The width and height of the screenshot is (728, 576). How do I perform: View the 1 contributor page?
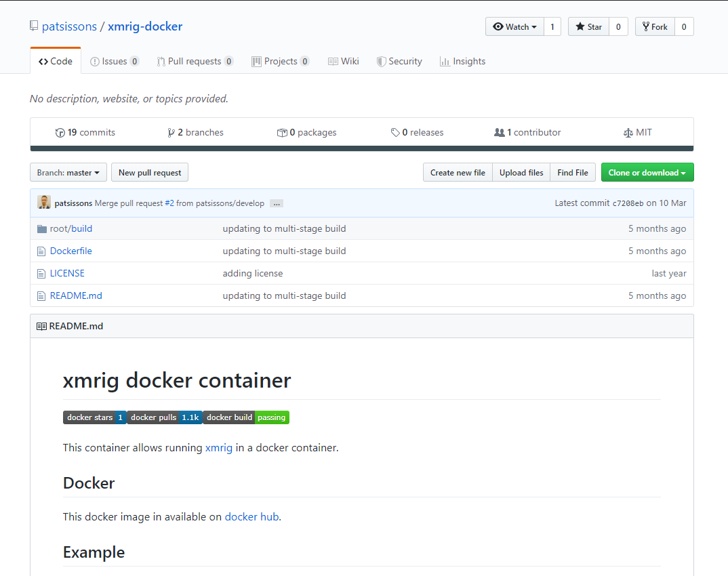click(x=527, y=133)
